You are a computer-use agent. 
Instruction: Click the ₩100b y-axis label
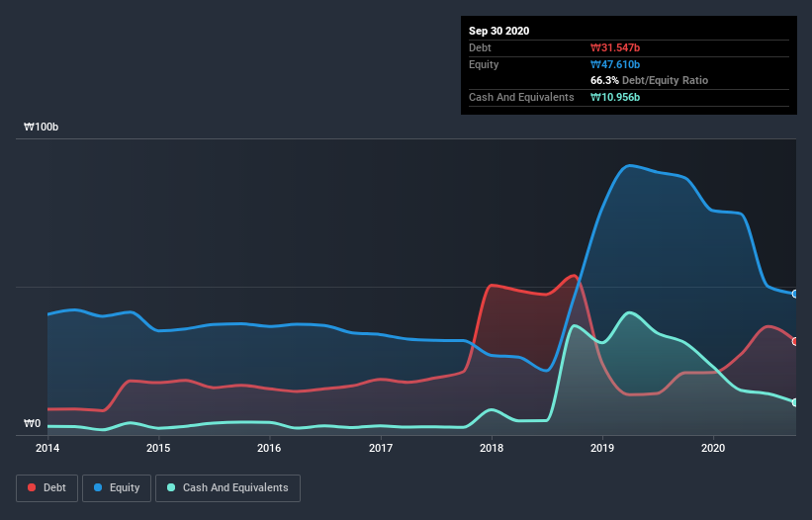click(41, 127)
